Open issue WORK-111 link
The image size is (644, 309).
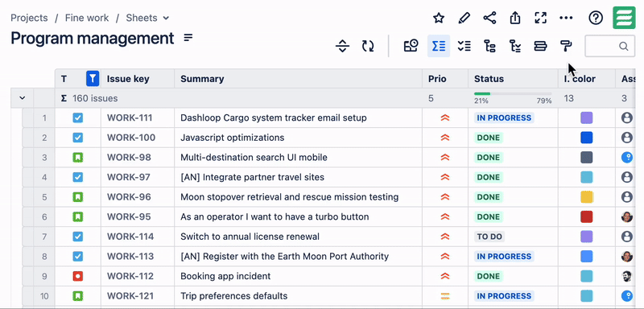pos(130,117)
